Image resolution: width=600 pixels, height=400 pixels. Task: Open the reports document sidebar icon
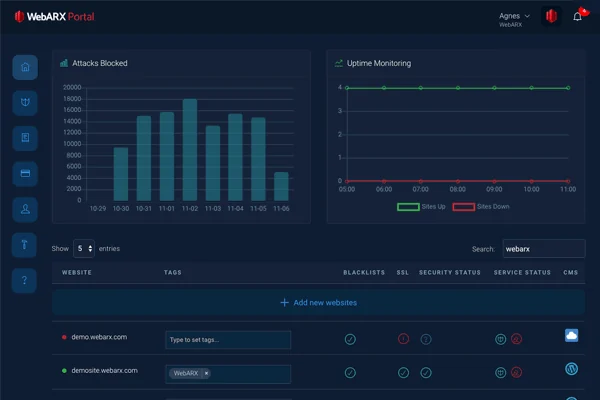coord(25,138)
